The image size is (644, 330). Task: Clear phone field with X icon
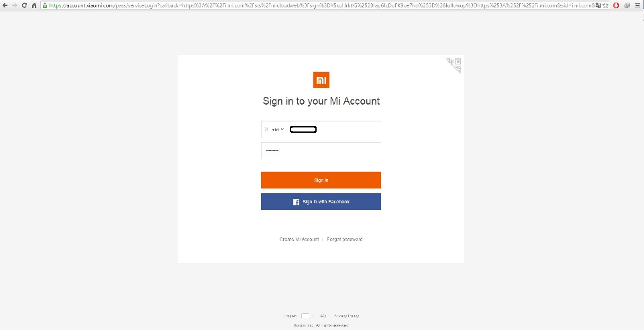click(266, 129)
